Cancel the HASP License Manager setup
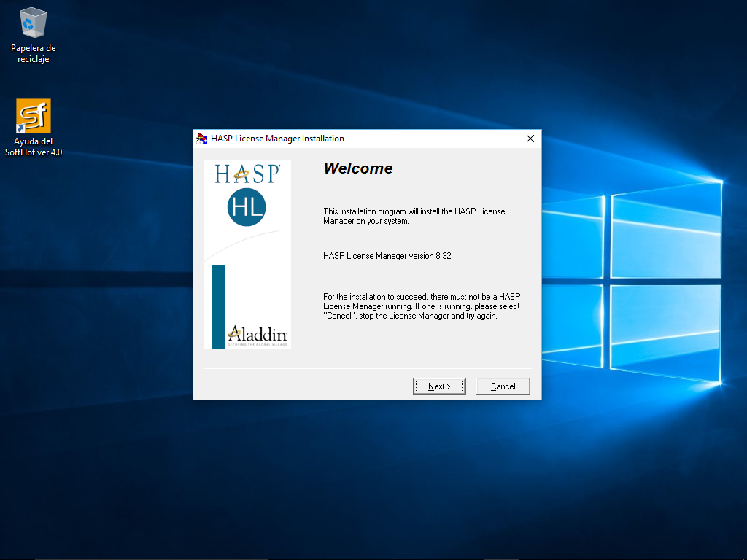Viewport: 747px width, 560px height. pos(503,386)
